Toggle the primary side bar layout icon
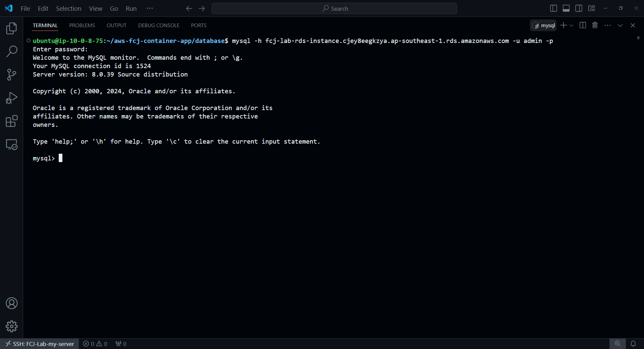Image resolution: width=644 pixels, height=349 pixels. [x=554, y=8]
